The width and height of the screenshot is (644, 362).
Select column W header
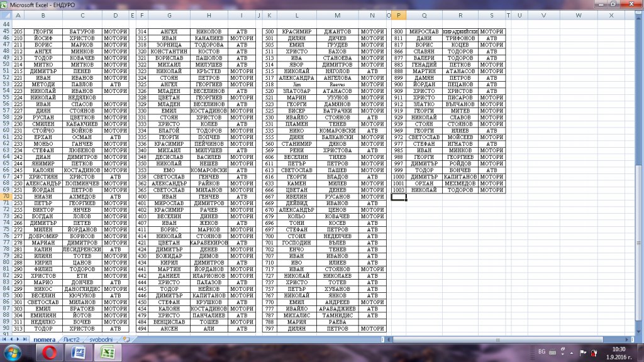tap(579, 15)
